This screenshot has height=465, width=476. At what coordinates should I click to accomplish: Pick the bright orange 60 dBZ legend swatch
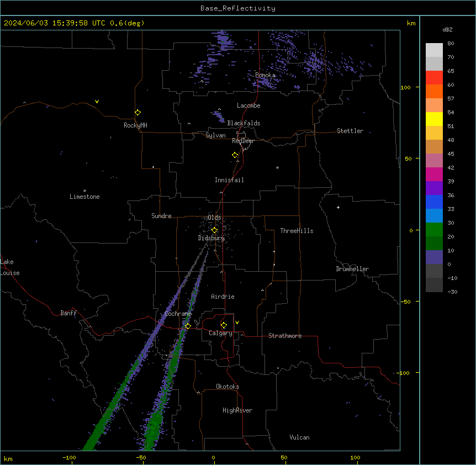point(434,91)
